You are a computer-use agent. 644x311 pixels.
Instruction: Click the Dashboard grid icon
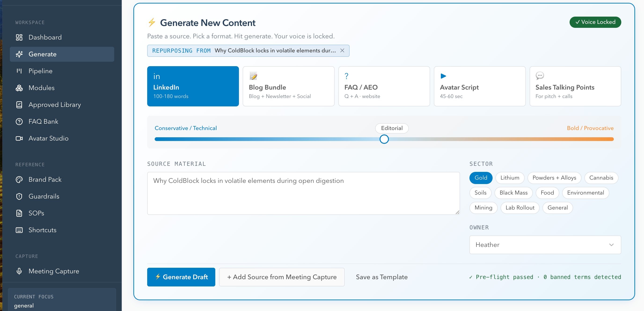19,37
